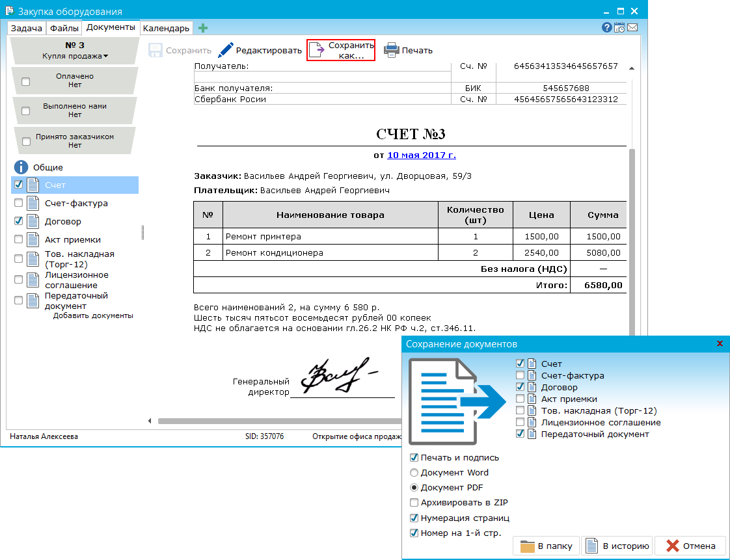The image size is (730, 560).
Task: Click the Лицензионное соглашение document icon in sidebar
Action: click(x=33, y=280)
